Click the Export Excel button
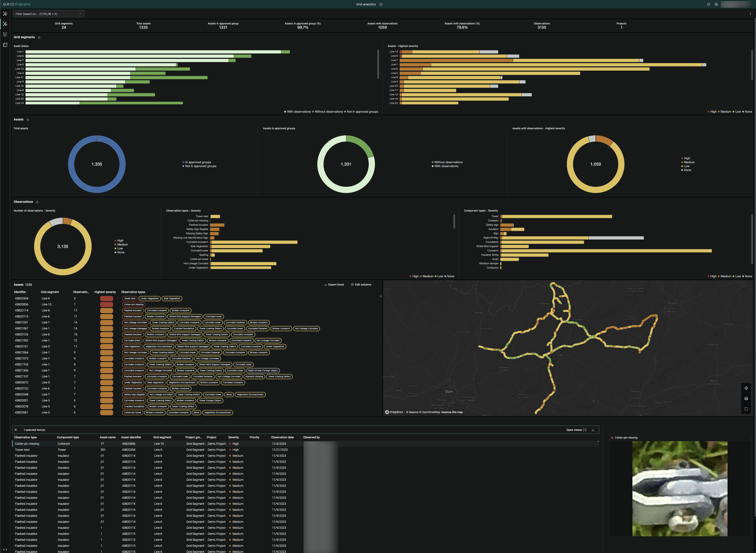Viewport: 756px width, 553px height. [x=334, y=284]
